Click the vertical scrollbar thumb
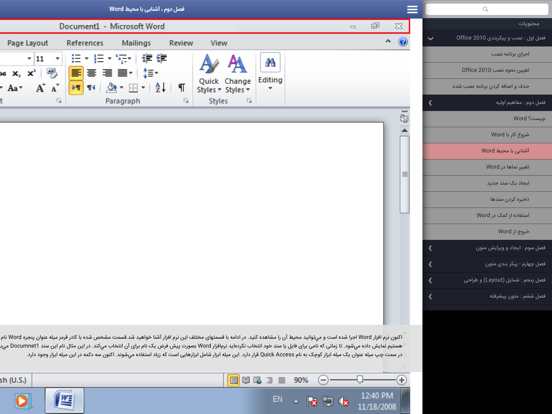The height and width of the screenshot is (414, 552). [404, 175]
